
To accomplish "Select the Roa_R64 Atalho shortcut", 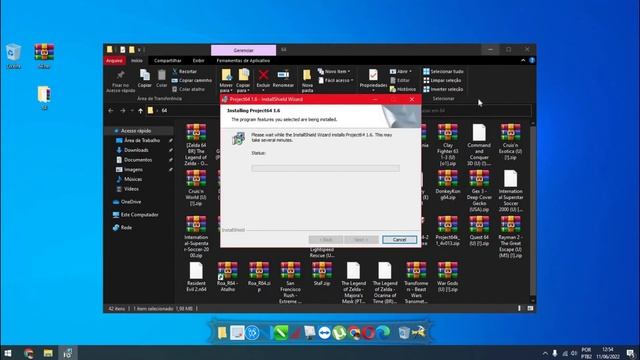I will (228, 277).
